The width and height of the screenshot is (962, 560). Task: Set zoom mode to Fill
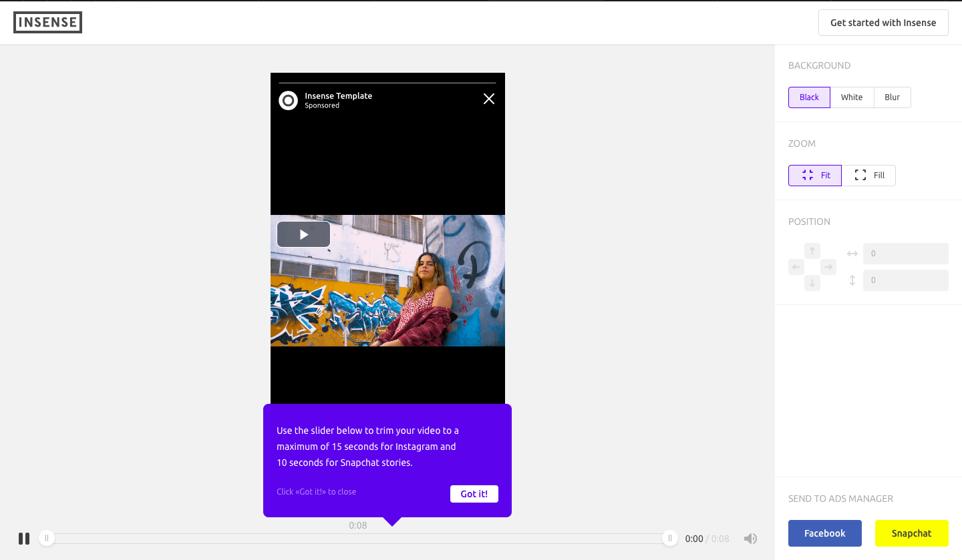(868, 176)
